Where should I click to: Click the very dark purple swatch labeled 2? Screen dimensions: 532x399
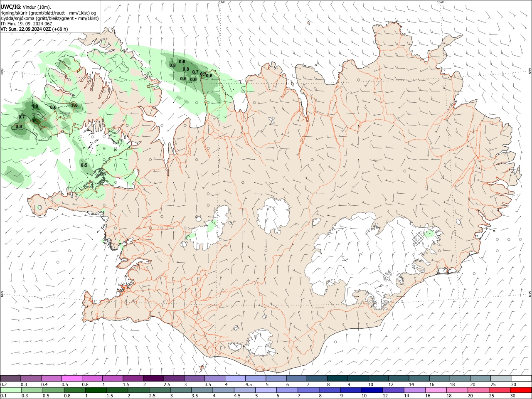153,378
